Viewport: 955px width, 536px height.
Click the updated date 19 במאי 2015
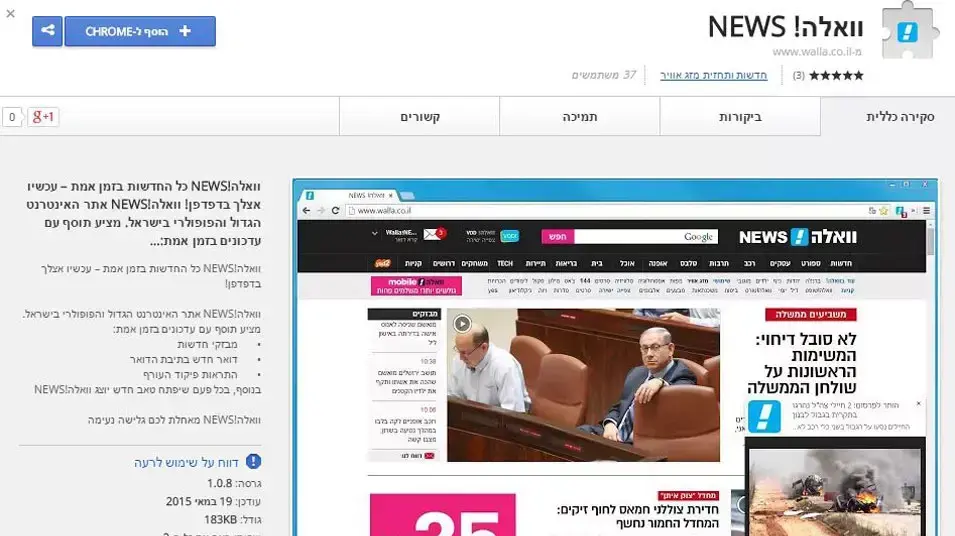click(x=199, y=501)
